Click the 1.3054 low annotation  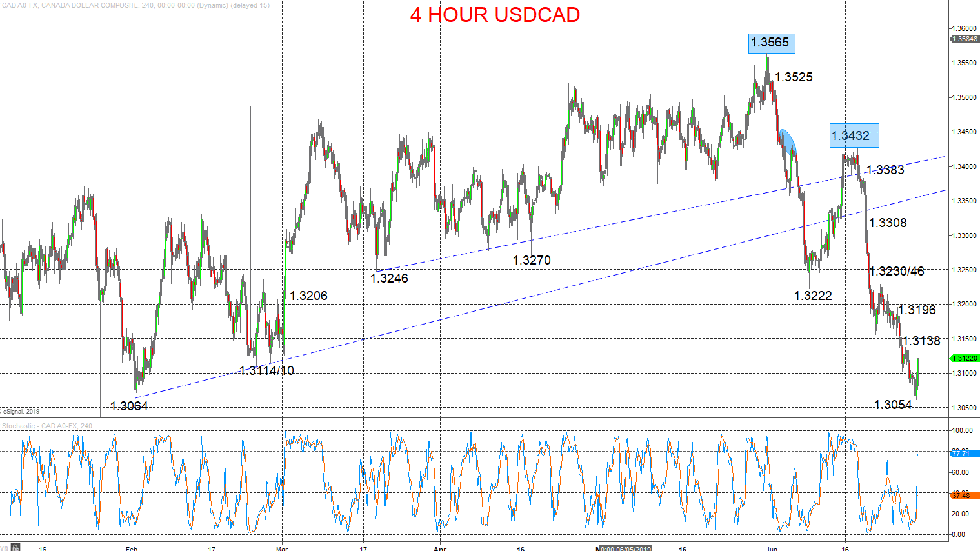point(893,405)
